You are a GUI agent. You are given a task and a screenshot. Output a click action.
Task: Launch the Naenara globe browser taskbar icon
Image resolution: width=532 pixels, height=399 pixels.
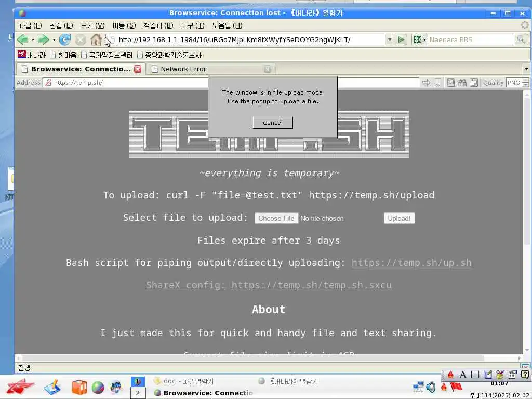click(x=98, y=388)
